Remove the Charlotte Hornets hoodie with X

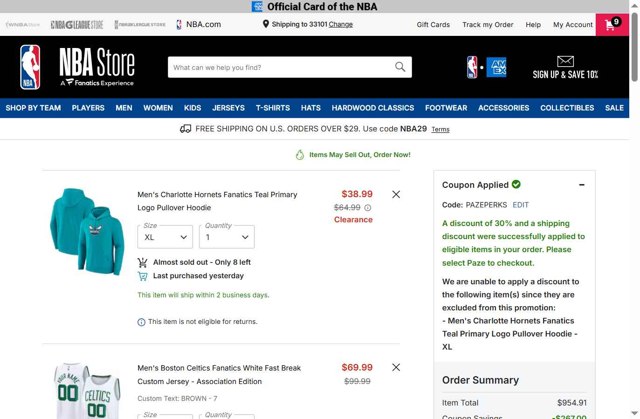coord(396,194)
